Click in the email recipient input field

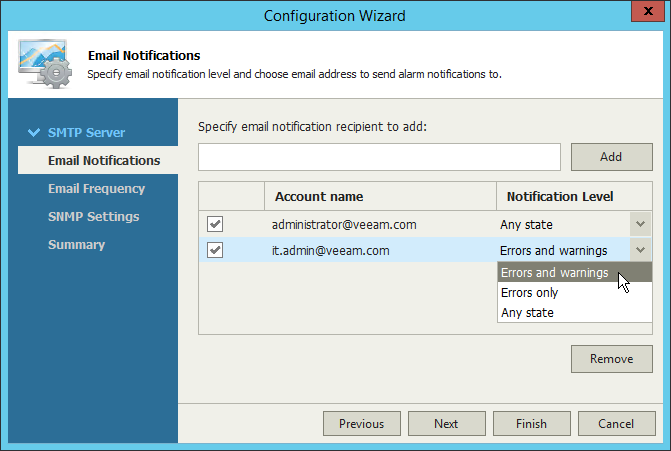pos(379,157)
